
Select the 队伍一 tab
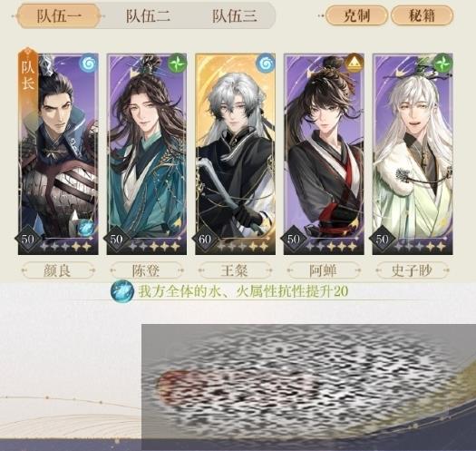tap(59, 15)
